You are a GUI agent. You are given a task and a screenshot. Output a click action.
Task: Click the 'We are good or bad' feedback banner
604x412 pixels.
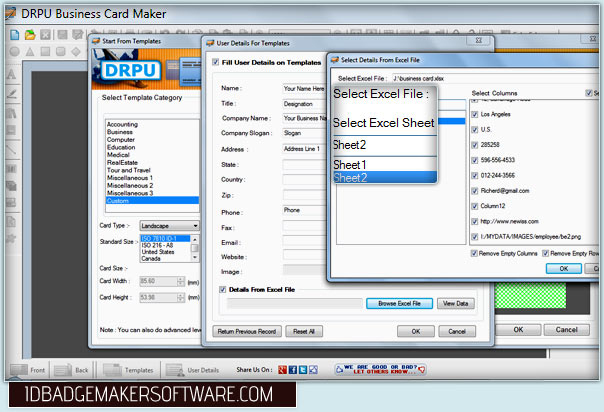coord(381,370)
